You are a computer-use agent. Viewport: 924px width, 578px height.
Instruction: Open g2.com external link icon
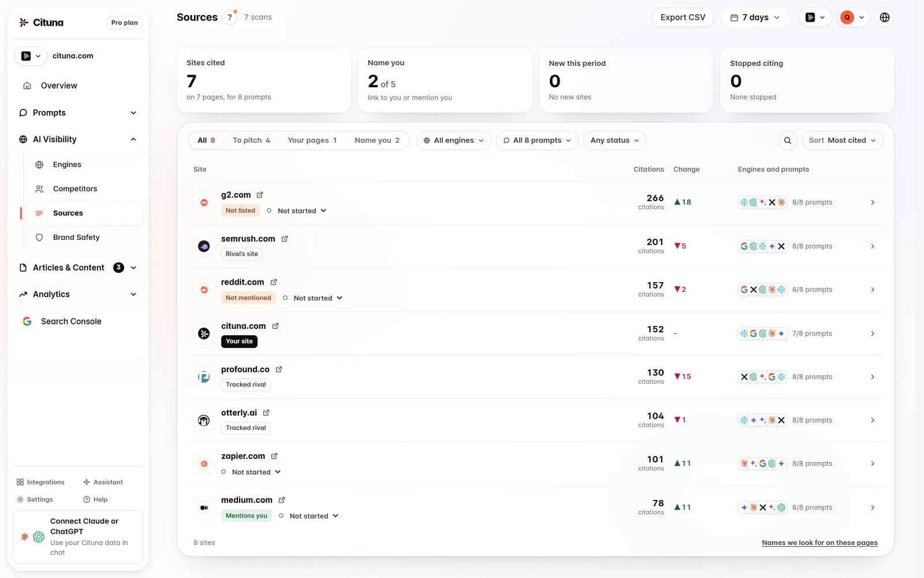coord(260,195)
